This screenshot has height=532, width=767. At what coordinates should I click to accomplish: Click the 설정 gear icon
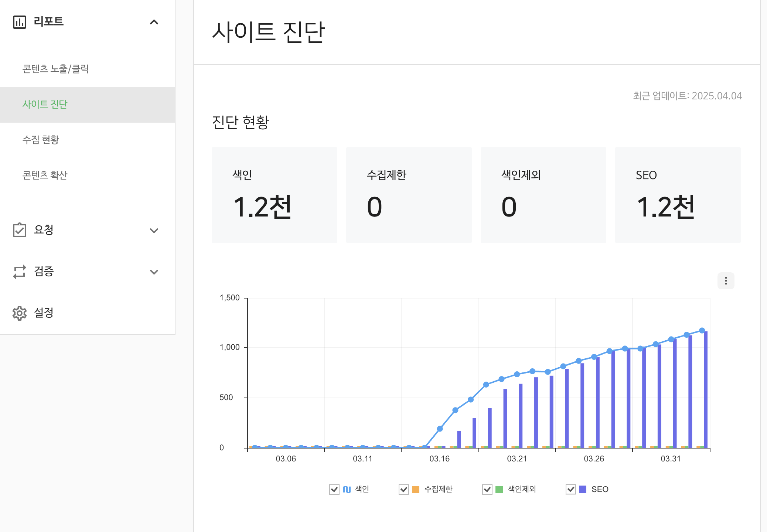pos(20,313)
